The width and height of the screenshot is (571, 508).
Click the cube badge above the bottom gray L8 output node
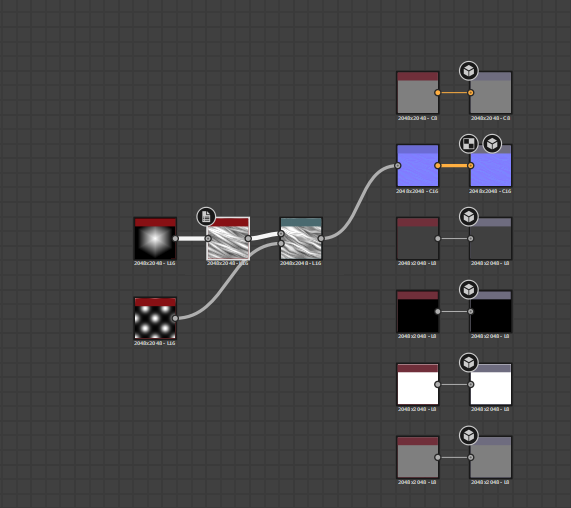pos(469,436)
